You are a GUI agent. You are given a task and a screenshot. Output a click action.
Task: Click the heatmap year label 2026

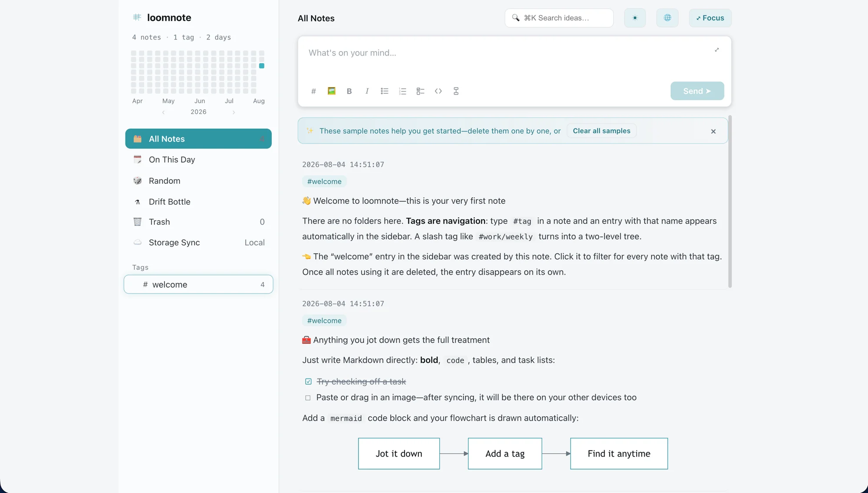(198, 112)
